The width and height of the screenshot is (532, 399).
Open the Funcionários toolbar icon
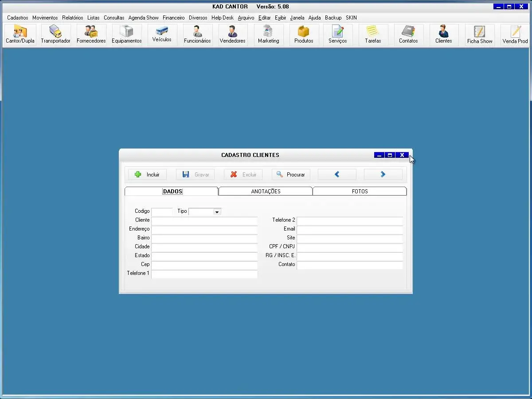pyautogui.click(x=197, y=35)
